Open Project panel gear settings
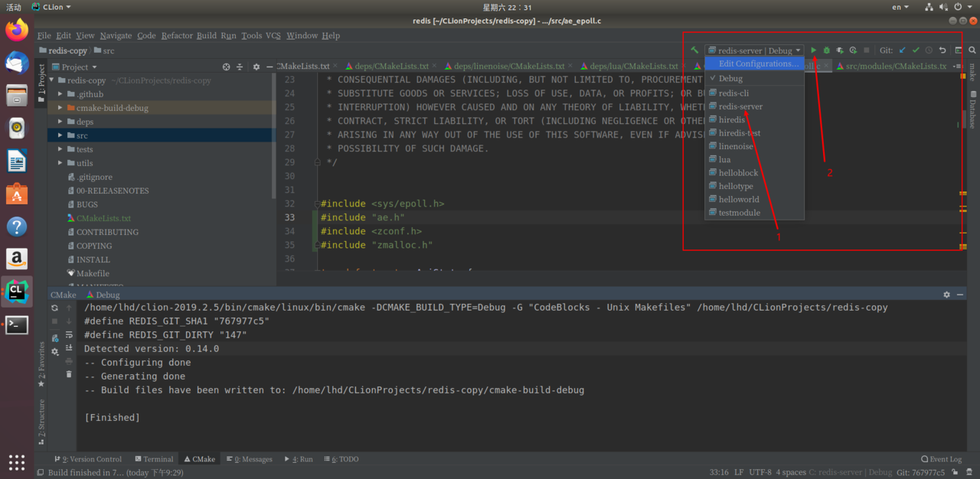The width and height of the screenshot is (980, 479). [256, 67]
